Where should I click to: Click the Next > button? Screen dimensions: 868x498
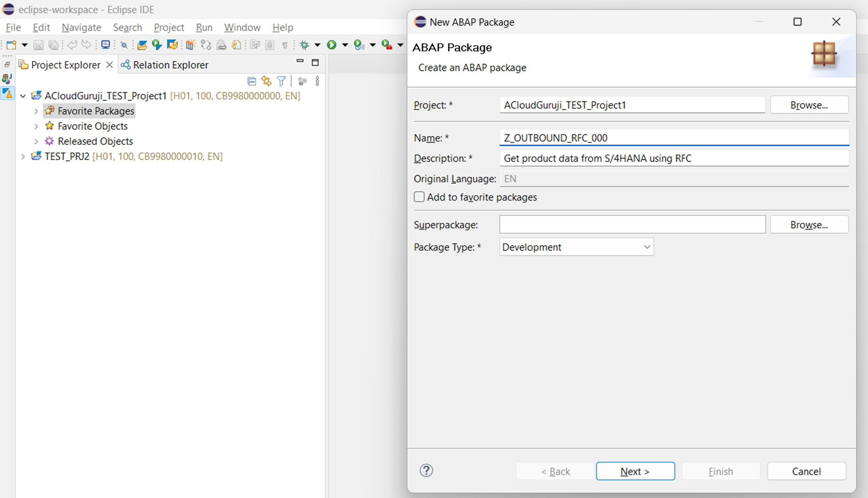[635, 471]
